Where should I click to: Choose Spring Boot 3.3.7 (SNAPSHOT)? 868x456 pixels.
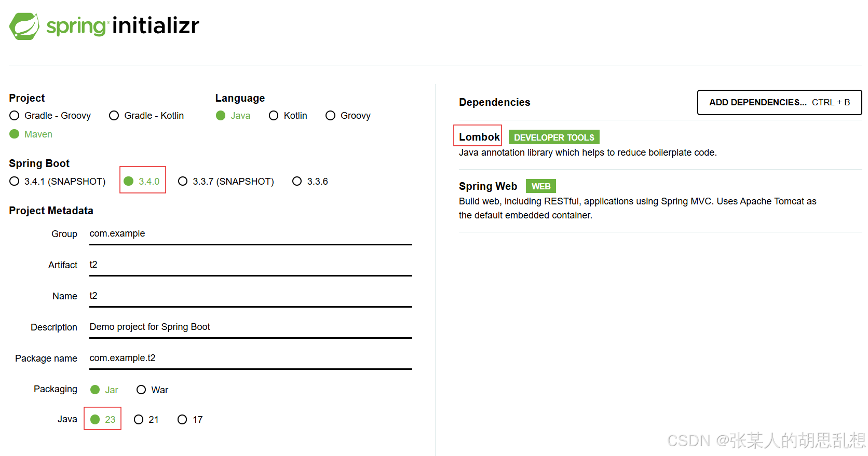(x=226, y=182)
